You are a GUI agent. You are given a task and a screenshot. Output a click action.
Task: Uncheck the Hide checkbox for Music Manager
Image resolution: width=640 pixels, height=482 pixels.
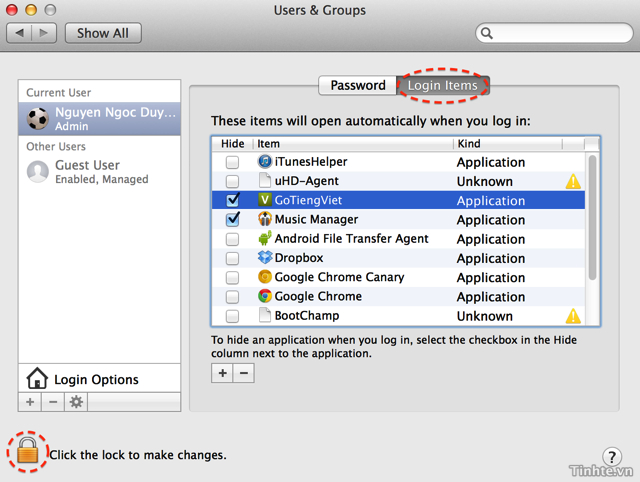pos(233,219)
